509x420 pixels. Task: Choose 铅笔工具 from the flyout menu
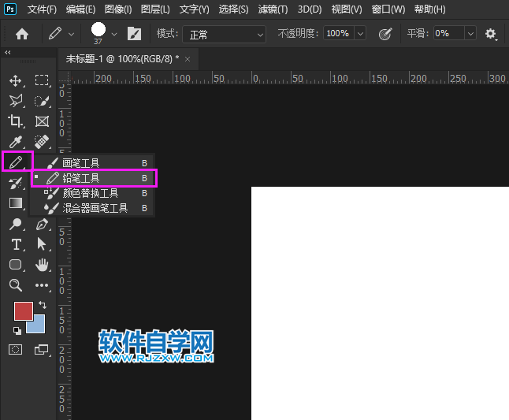[x=81, y=178]
